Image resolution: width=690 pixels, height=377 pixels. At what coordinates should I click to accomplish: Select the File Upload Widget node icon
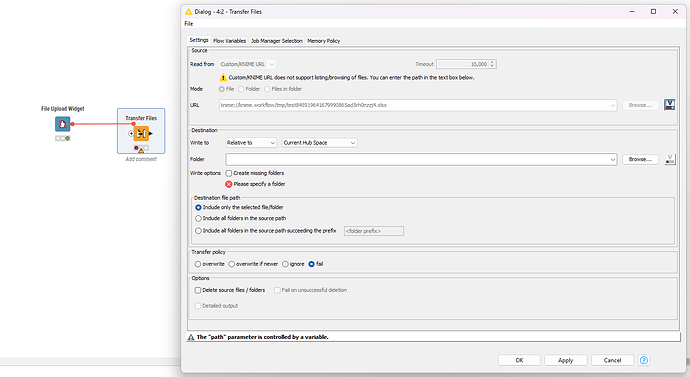[62, 124]
